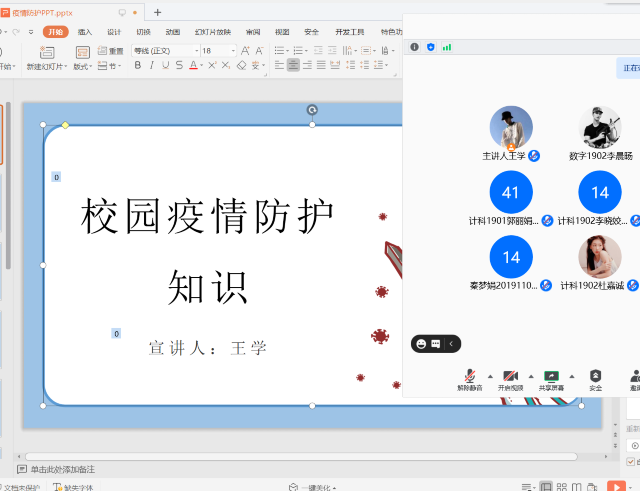Click the redo arrow button
Viewport: 640px width, 491px height.
[16, 32]
